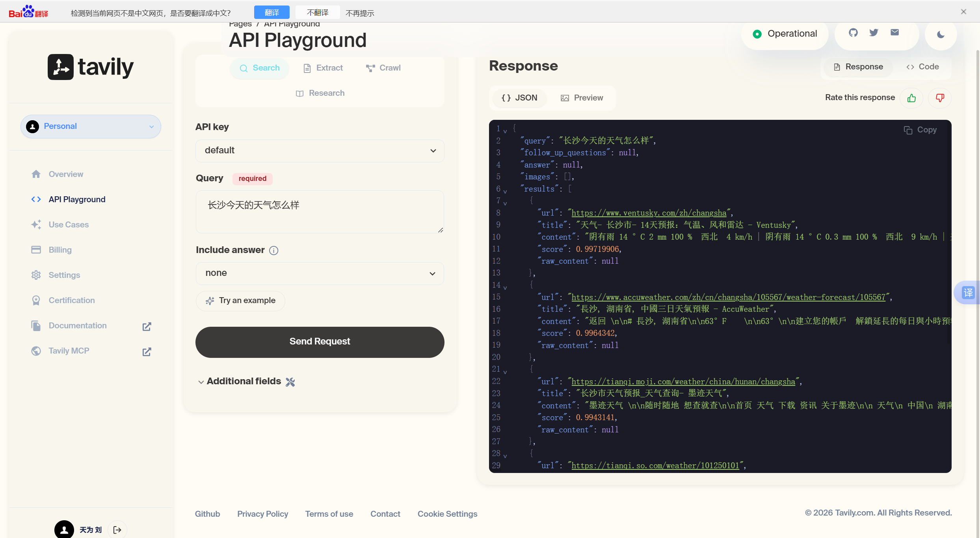Rate response with thumbs down
The width and height of the screenshot is (980, 538).
point(940,98)
